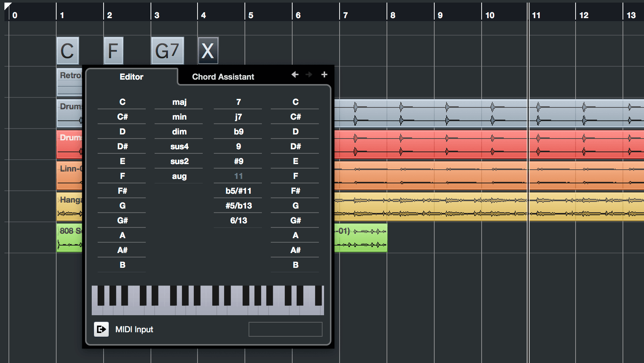
Task: Go to next chord with right arrow
Action: 309,74
